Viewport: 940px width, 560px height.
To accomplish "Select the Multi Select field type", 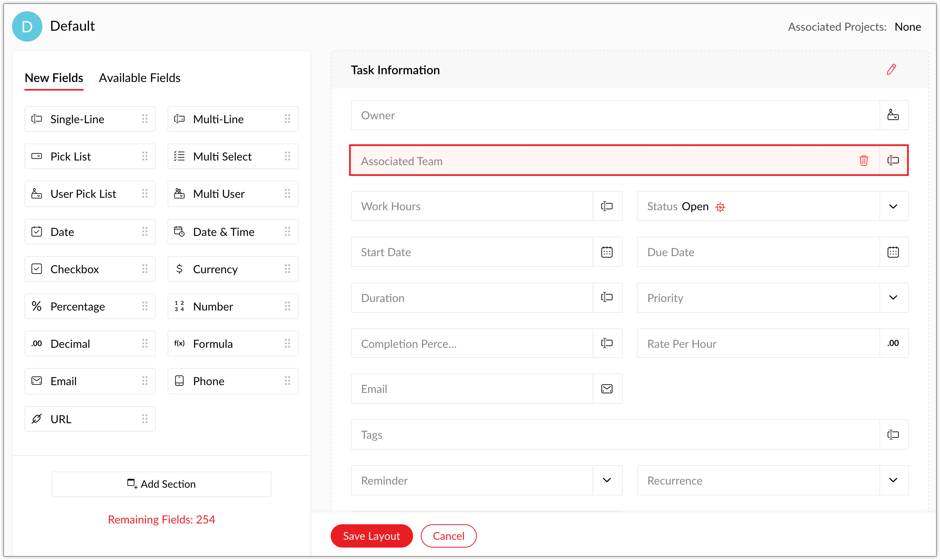I will pyautogui.click(x=232, y=157).
